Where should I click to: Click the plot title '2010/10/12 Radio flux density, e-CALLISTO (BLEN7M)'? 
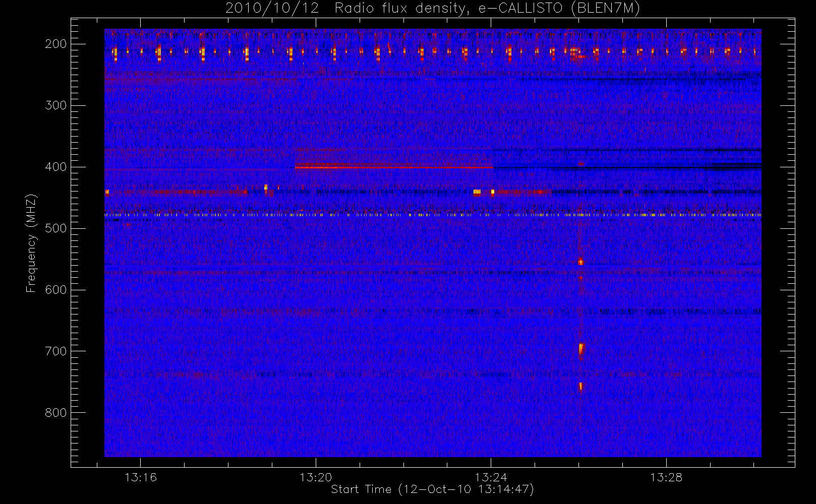coord(433,9)
